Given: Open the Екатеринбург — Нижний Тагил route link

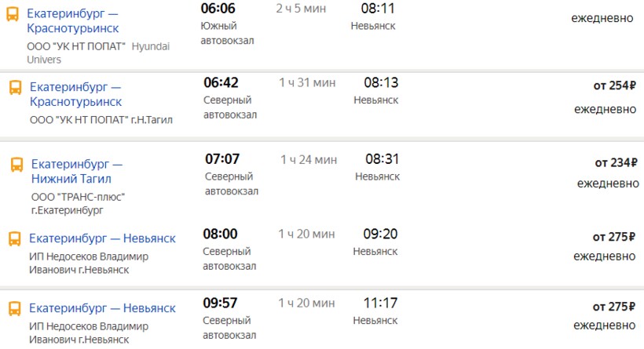Looking at the screenshot, I should point(76,172).
